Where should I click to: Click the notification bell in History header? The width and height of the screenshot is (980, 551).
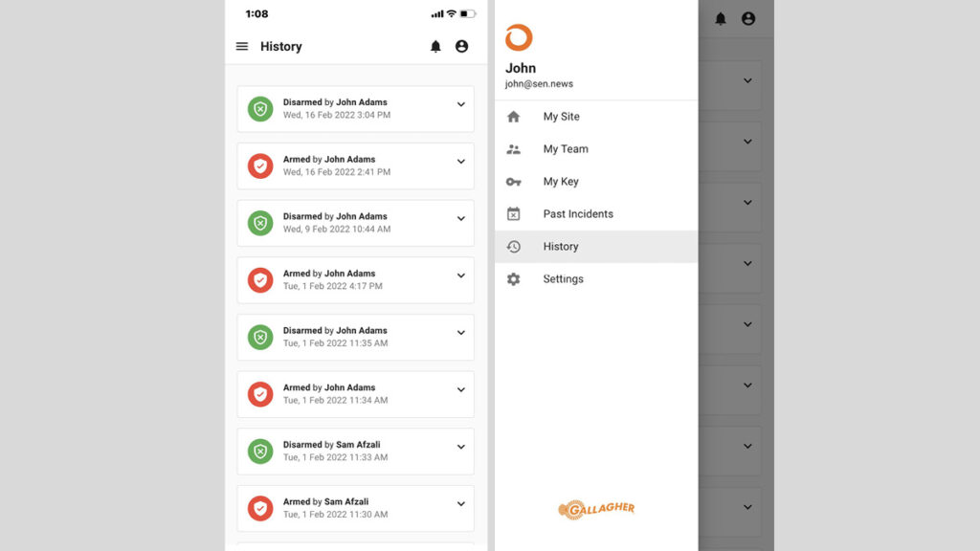click(x=435, y=46)
